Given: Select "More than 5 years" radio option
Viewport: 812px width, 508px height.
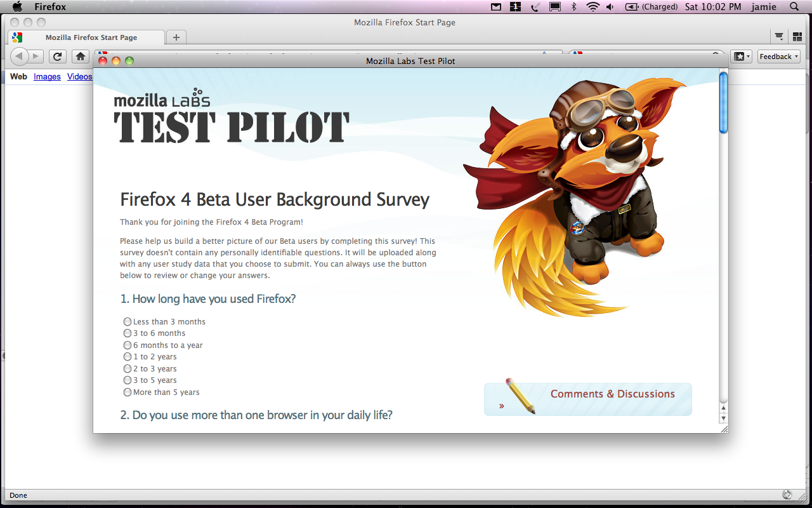Looking at the screenshot, I should [x=128, y=392].
